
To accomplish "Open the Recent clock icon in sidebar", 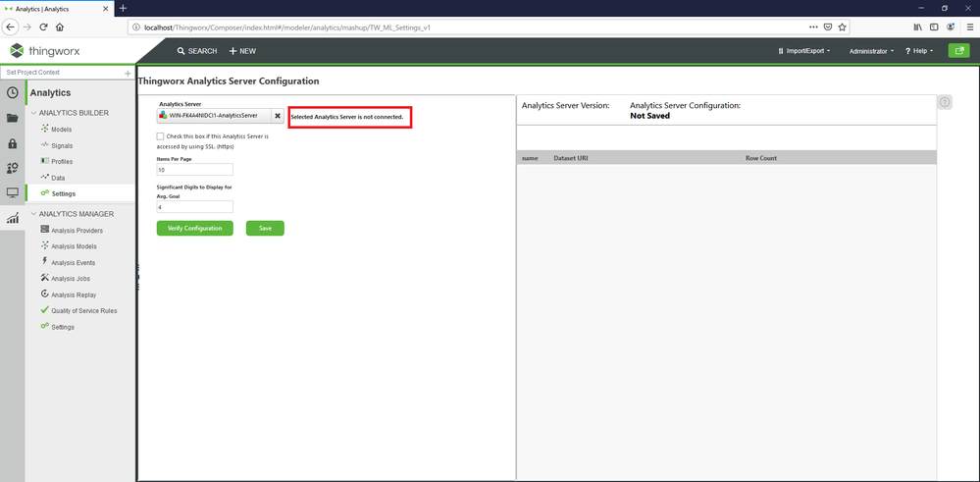I will click(13, 92).
